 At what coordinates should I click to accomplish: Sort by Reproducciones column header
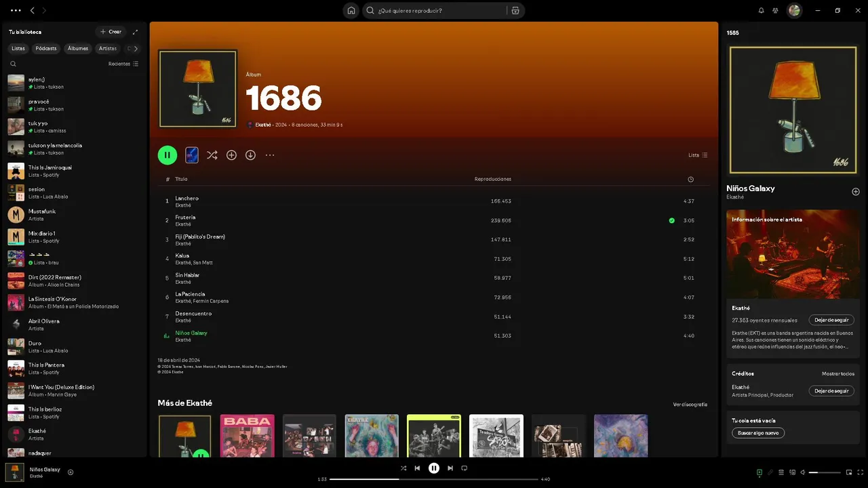[493, 179]
